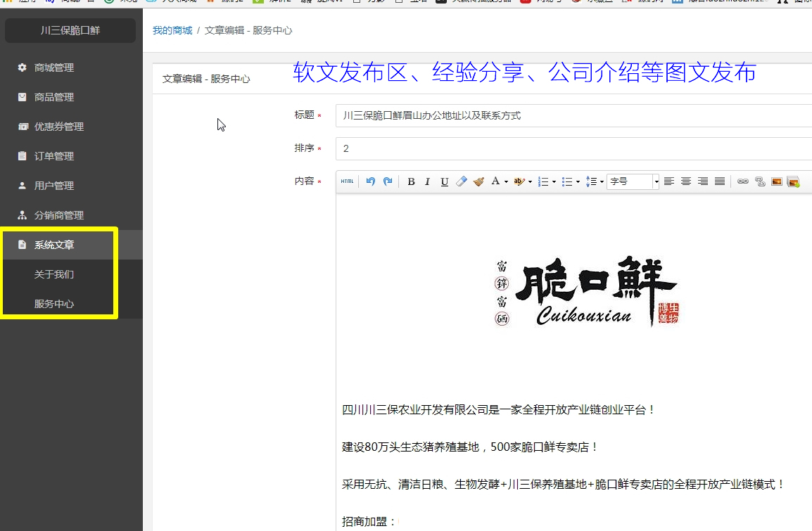Select the format painter brush
Image resolution: width=812 pixels, height=531 pixels.
tap(478, 181)
